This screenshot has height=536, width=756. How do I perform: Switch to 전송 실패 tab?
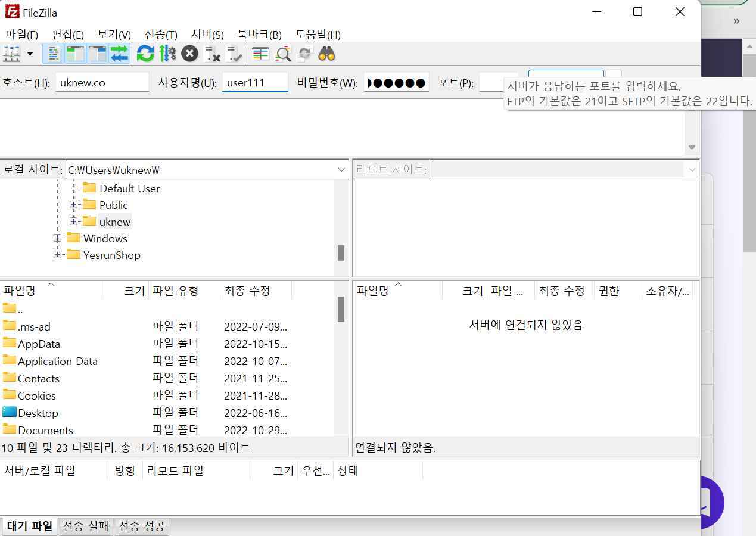[86, 526]
